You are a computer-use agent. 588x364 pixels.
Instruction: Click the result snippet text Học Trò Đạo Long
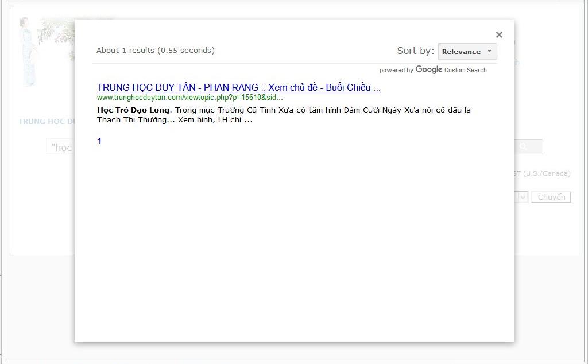click(x=133, y=110)
